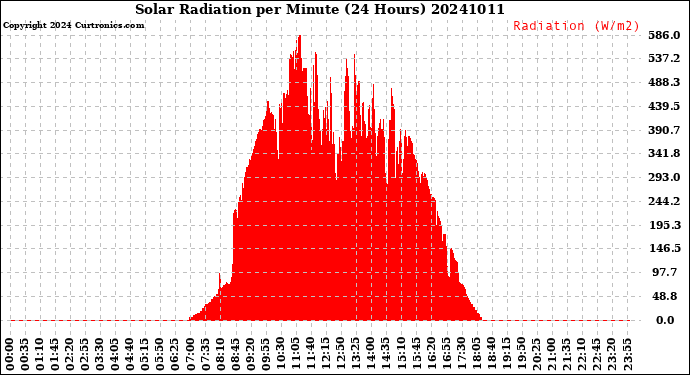Click the 15:10 time label
This screenshot has height=375, width=690.
coord(401,354)
